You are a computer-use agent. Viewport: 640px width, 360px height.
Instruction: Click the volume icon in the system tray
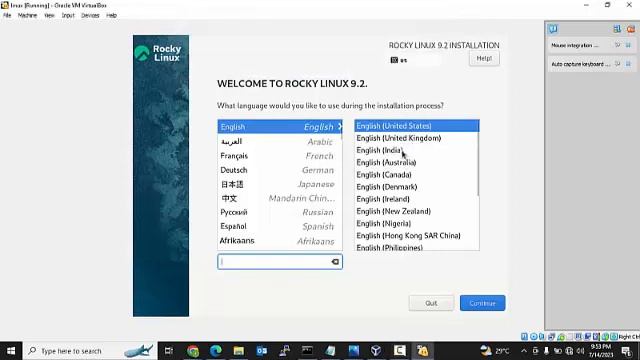click(580, 351)
